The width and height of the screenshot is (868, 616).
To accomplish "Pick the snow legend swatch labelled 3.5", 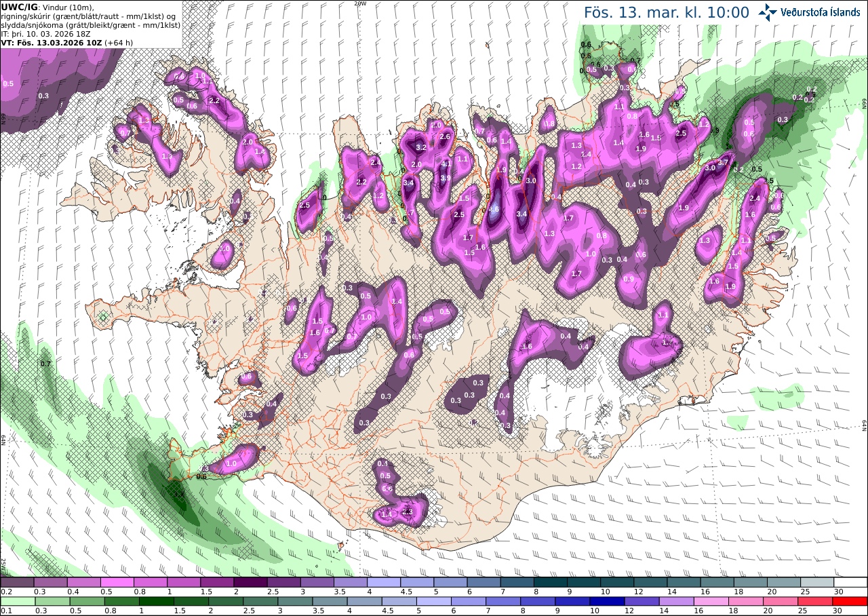I will point(351,582).
